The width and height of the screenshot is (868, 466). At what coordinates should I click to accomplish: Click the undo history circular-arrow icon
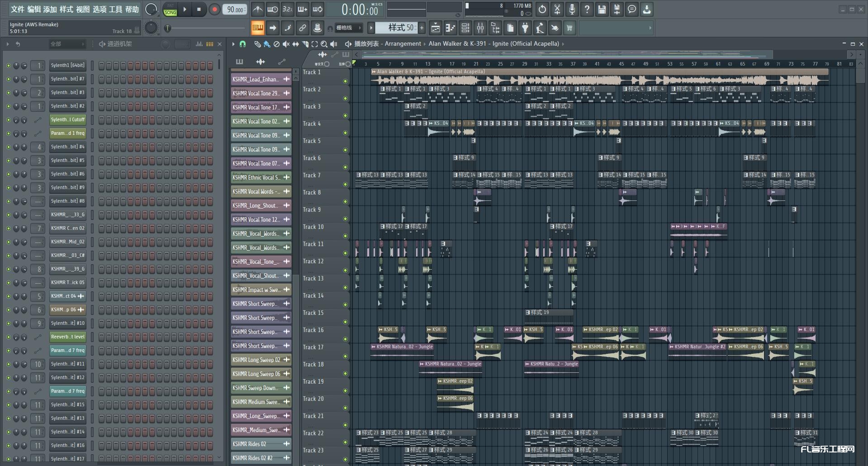tap(542, 9)
